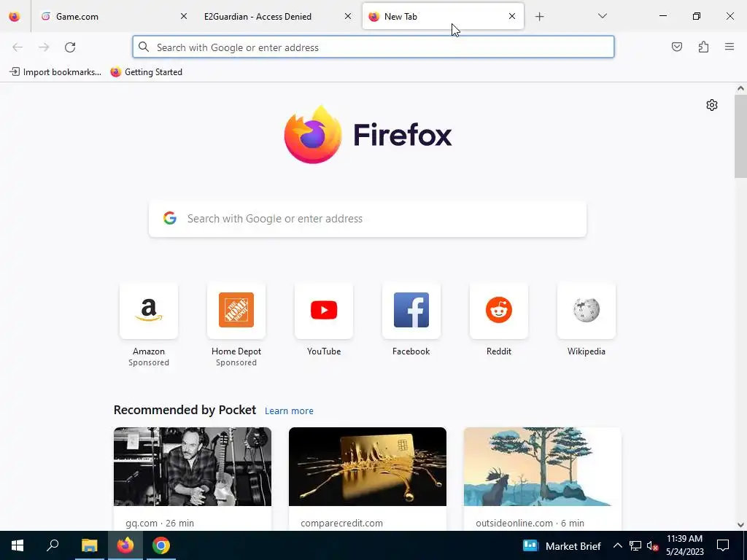Go forward one page
The width and height of the screenshot is (747, 560).
tap(44, 47)
